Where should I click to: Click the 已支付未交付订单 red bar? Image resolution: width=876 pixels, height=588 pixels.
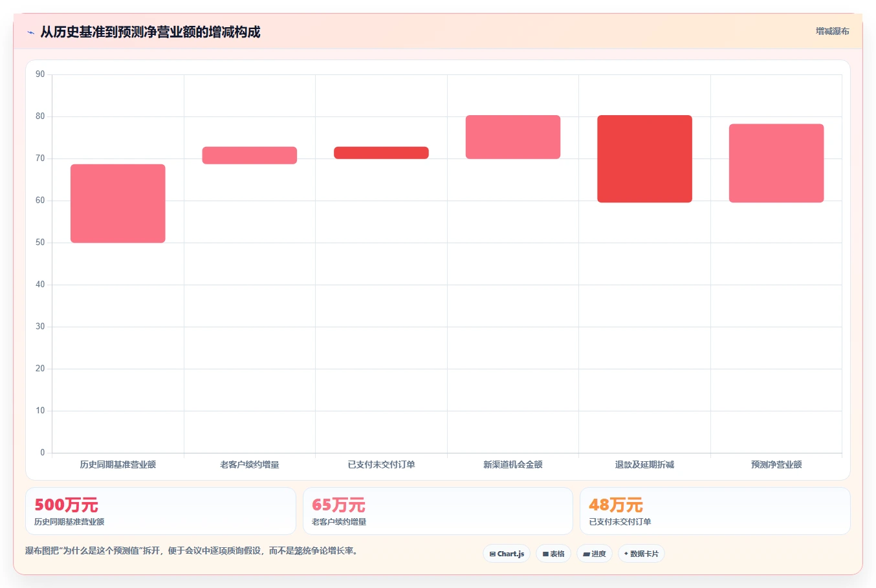coord(381,153)
